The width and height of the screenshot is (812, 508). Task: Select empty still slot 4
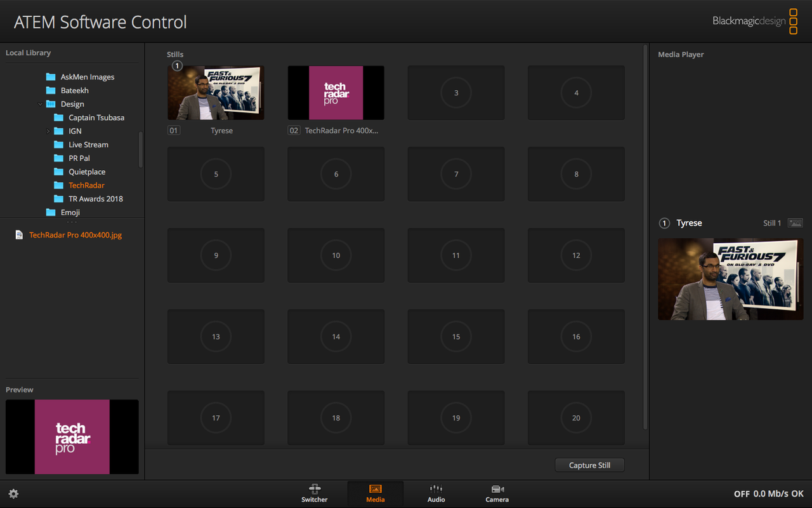[576, 93]
